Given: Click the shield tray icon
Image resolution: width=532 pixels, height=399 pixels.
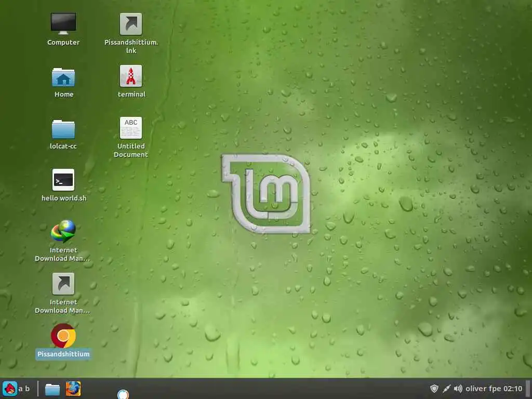Looking at the screenshot, I should click(x=434, y=389).
